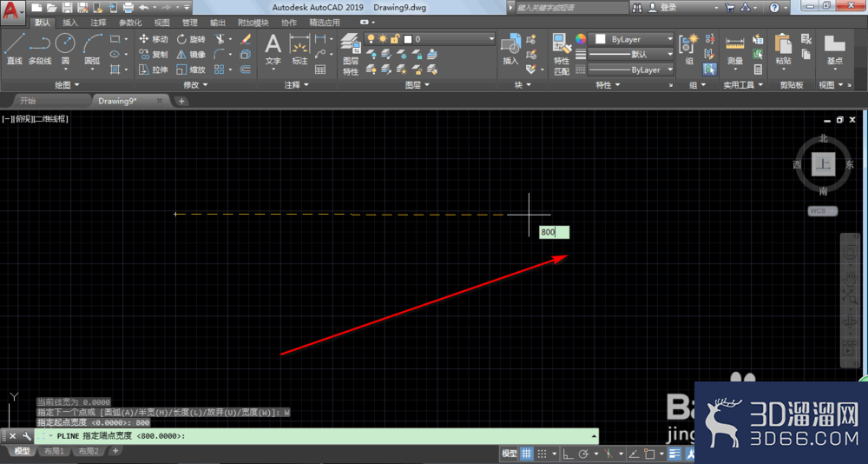The height and width of the screenshot is (464, 868).
Task: Toggle isometric drafting in status bar
Action: click(609, 454)
